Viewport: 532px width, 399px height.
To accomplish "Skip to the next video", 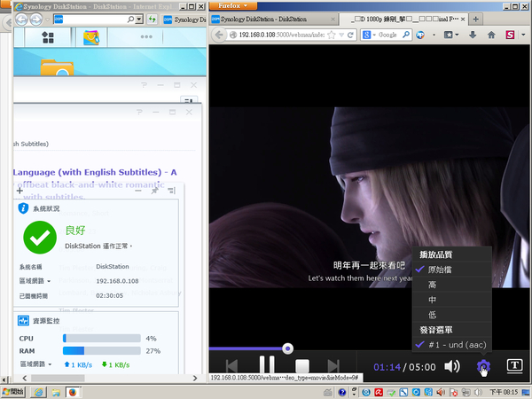I will click(334, 365).
